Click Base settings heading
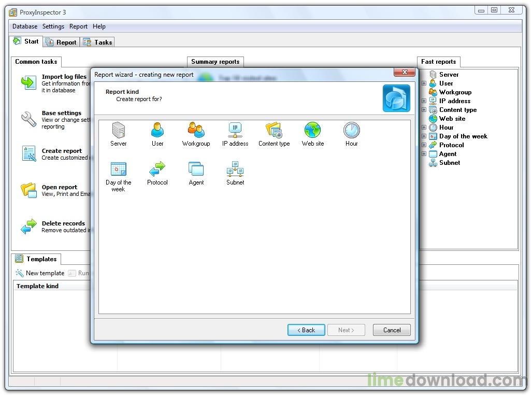Image resolution: width=532 pixels, height=396 pixels. tap(62, 113)
